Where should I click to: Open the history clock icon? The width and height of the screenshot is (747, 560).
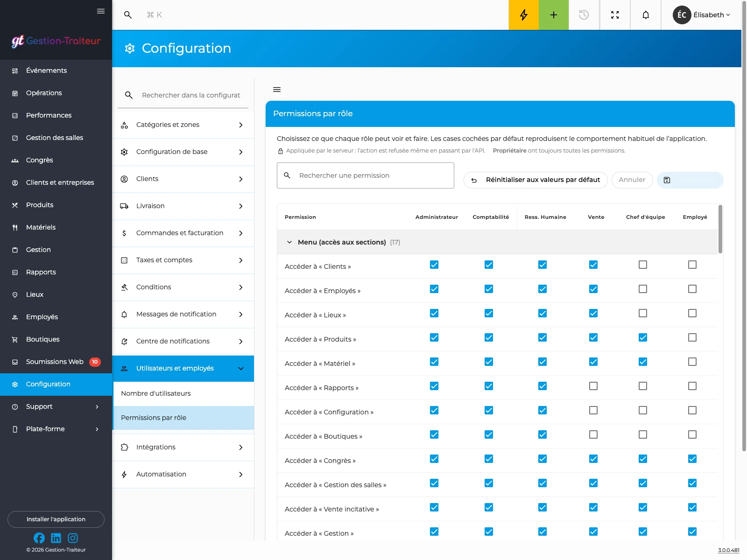(584, 15)
